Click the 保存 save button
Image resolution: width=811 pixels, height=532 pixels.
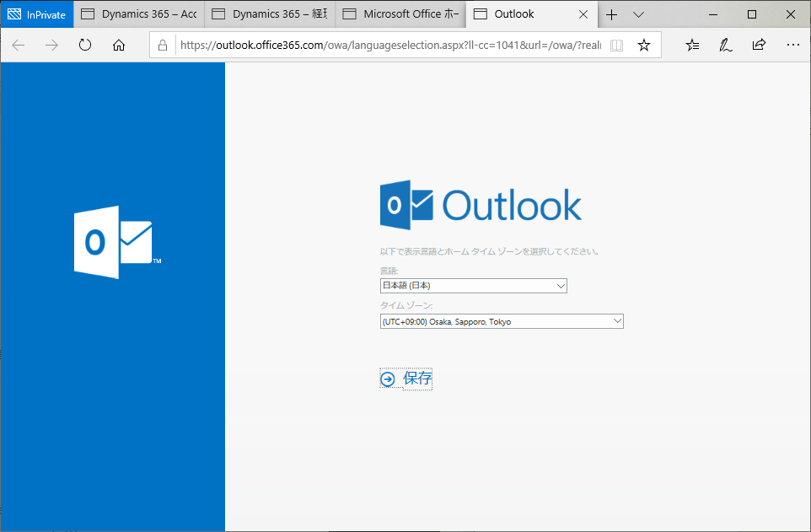pos(406,379)
